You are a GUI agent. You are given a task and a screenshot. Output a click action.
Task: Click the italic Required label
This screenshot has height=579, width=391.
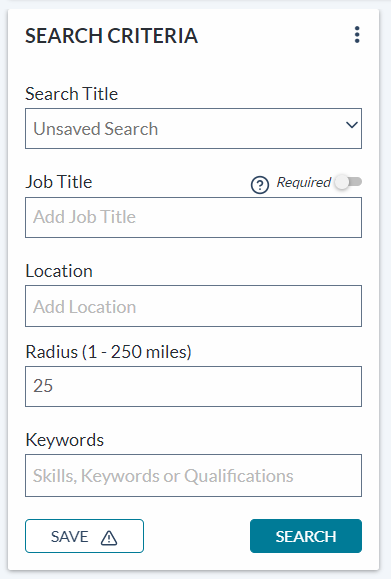coord(303,182)
